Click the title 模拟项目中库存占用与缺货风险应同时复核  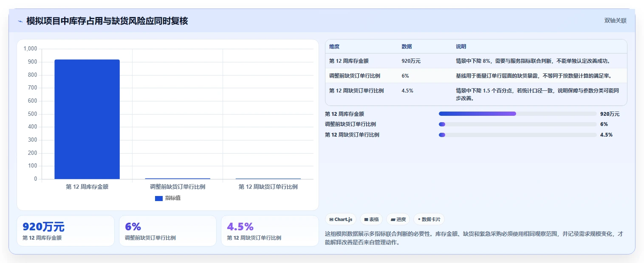[x=107, y=21]
